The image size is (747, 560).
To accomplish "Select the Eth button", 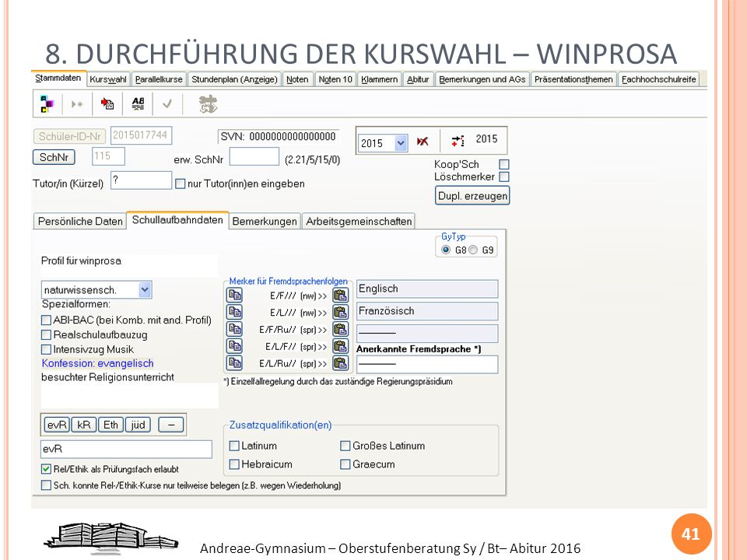I will (111, 425).
